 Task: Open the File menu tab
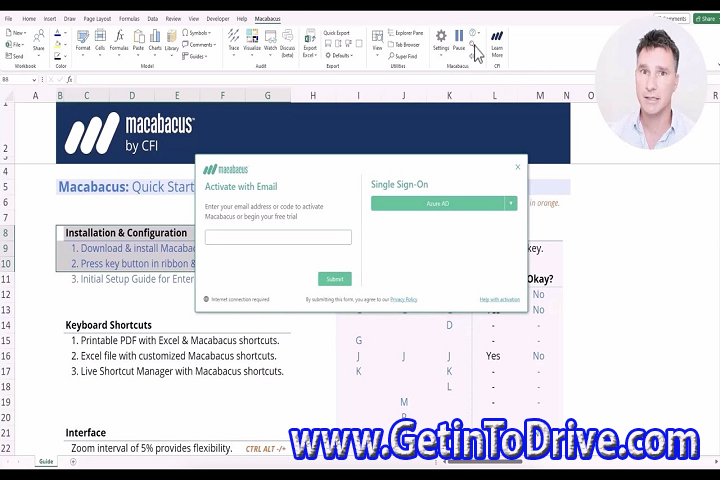[9, 19]
